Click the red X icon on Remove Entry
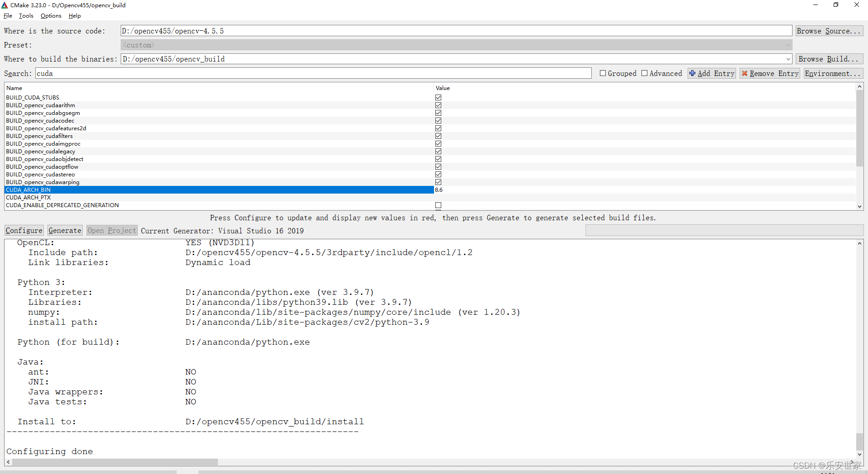868x474 pixels. pos(745,73)
